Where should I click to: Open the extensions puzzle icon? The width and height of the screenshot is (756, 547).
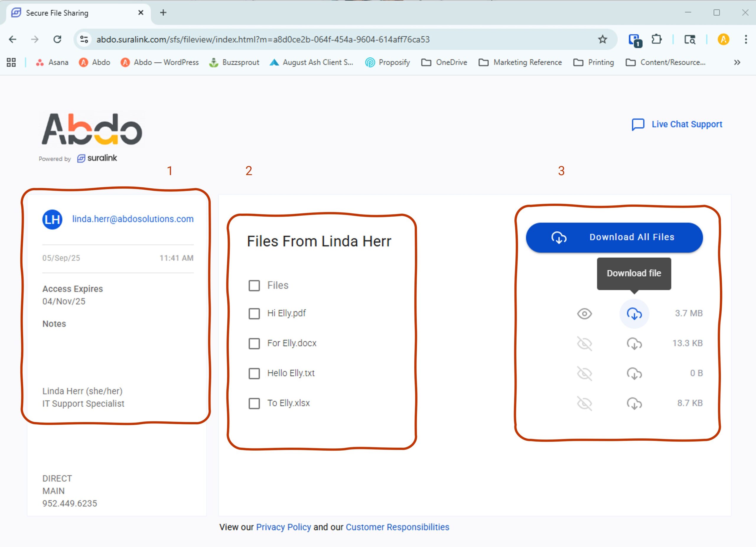(656, 39)
